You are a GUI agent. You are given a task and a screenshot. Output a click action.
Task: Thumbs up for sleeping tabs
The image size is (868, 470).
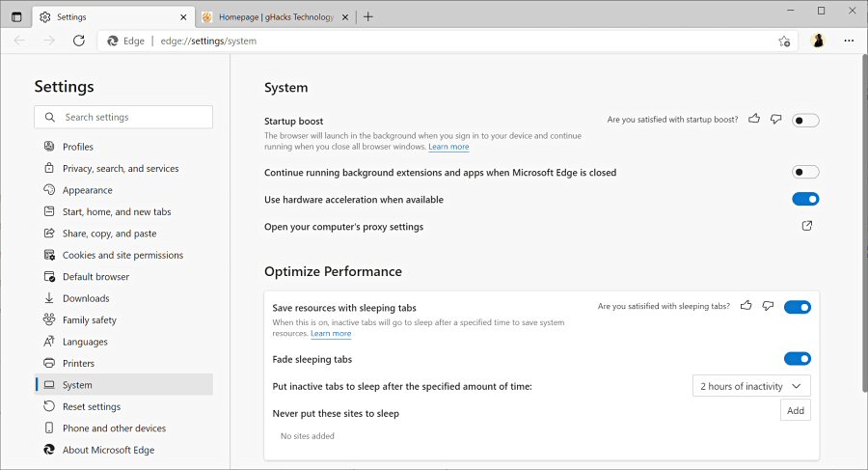point(746,305)
